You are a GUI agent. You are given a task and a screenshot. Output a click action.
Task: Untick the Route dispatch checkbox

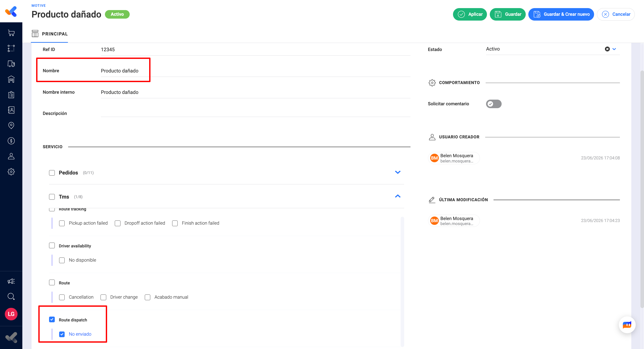pyautogui.click(x=52, y=319)
